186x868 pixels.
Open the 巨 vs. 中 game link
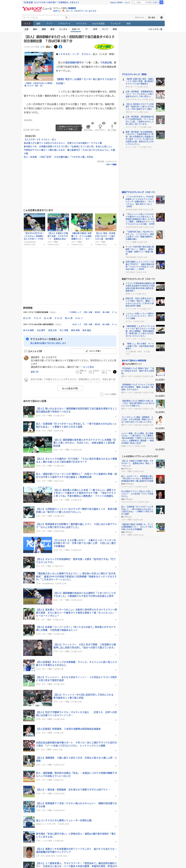(x=27, y=318)
